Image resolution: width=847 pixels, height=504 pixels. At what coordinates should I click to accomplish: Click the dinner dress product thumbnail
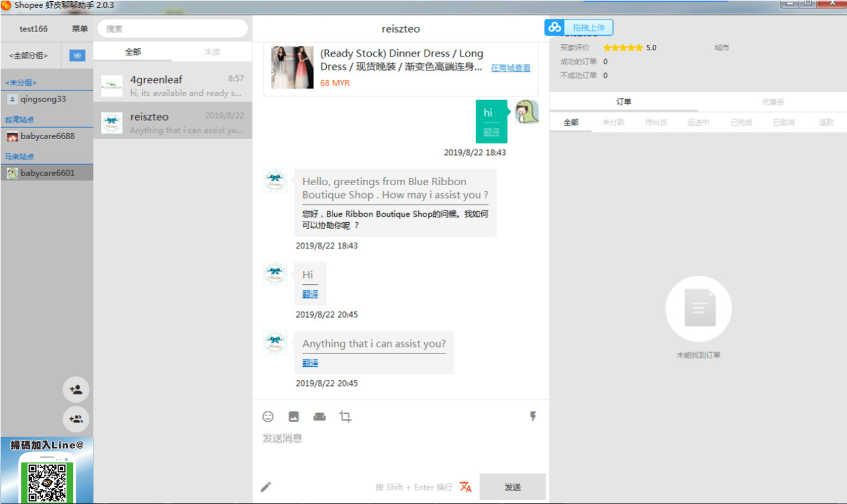click(x=292, y=67)
